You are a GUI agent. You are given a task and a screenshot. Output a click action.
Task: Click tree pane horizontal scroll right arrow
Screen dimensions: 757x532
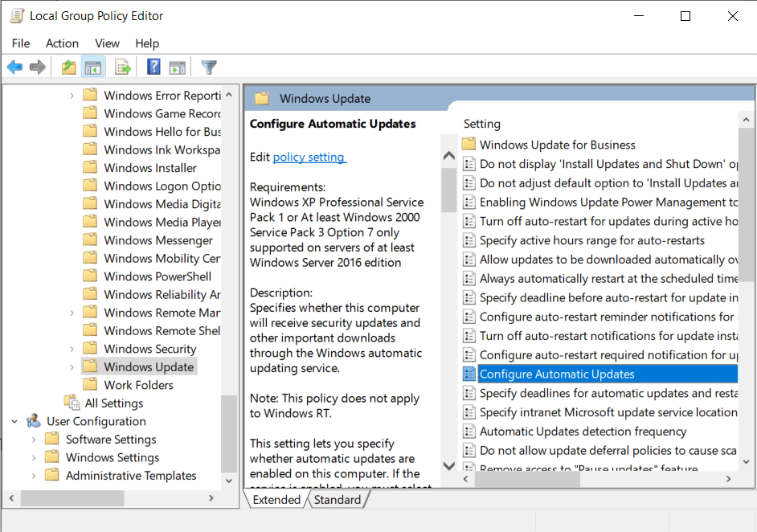pos(211,497)
